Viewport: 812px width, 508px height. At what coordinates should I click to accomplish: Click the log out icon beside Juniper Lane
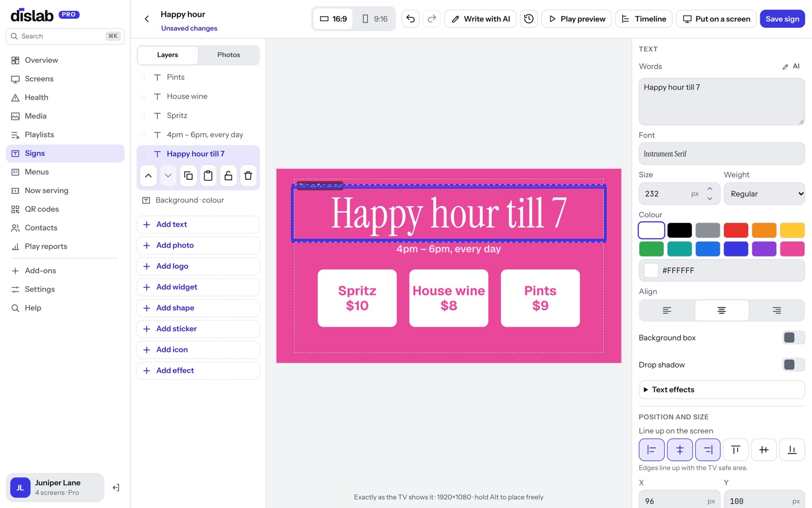(x=116, y=488)
